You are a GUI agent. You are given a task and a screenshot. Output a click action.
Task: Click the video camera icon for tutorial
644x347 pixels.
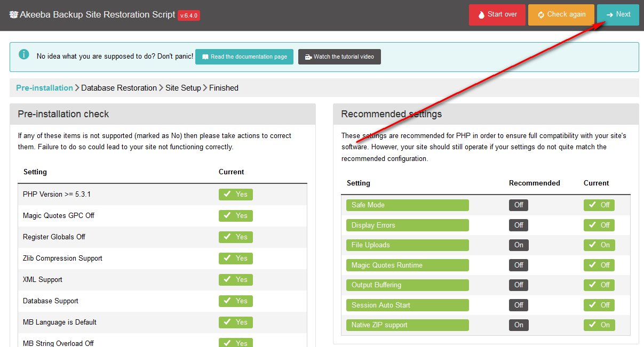308,57
